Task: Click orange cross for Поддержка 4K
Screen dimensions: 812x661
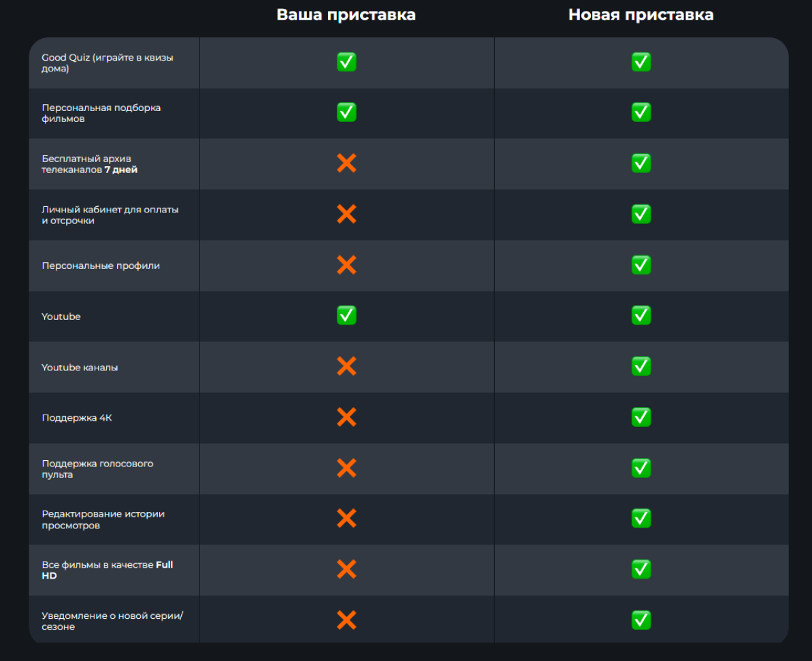Action: tap(346, 417)
